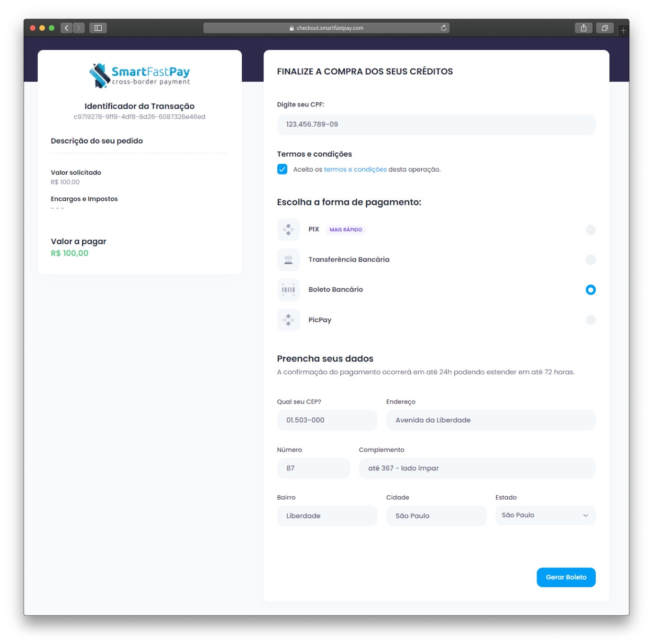Click the PIX payment method icon
The width and height of the screenshot is (653, 644).
tap(288, 230)
